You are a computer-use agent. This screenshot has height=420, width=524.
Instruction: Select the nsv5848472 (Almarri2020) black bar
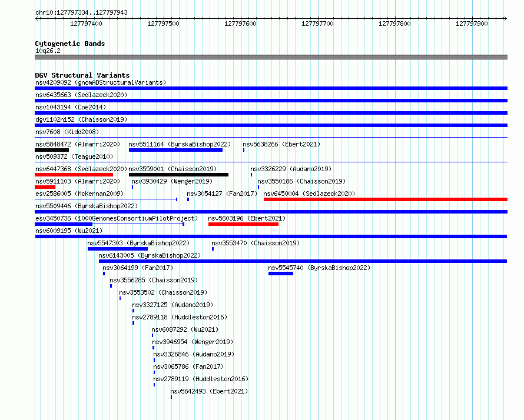(52, 150)
